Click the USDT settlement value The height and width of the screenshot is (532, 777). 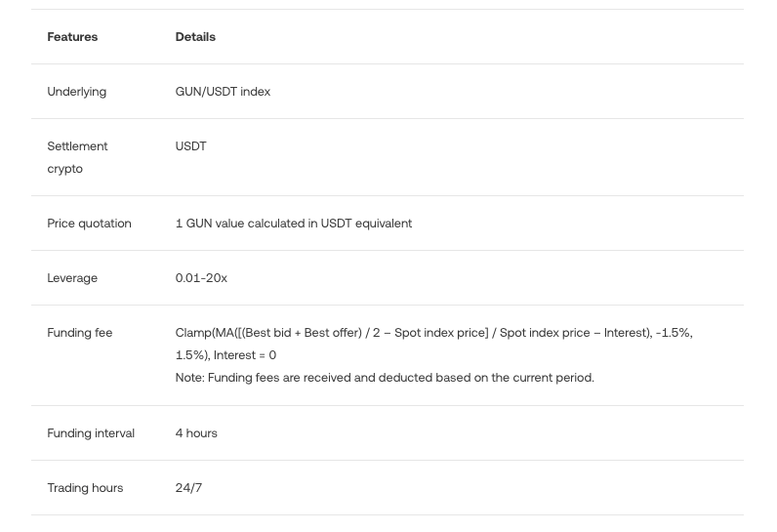pos(190,146)
